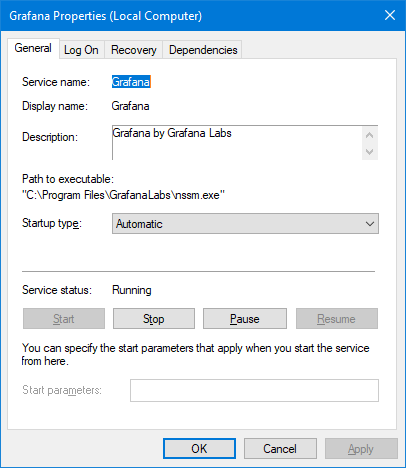Open the Dependencies tab

point(203,50)
